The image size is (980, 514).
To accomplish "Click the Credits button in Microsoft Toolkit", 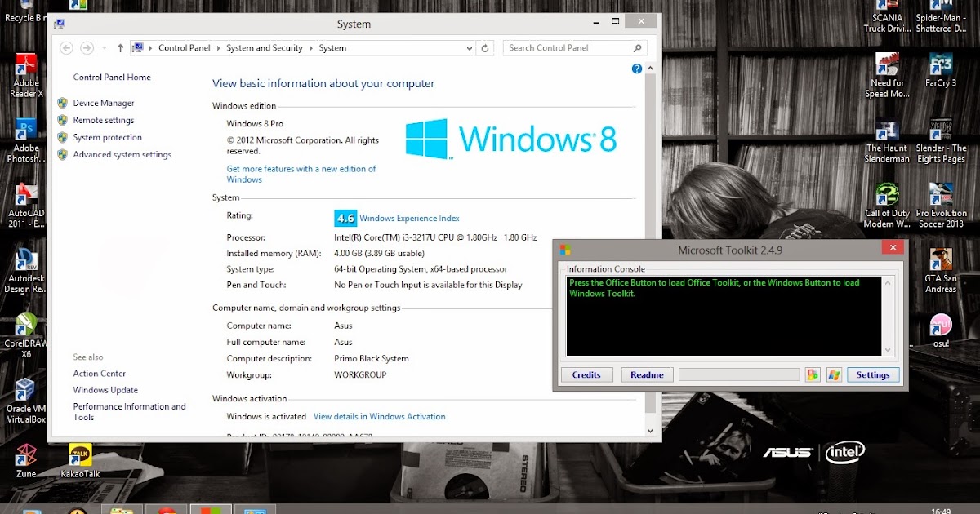I will pos(586,374).
